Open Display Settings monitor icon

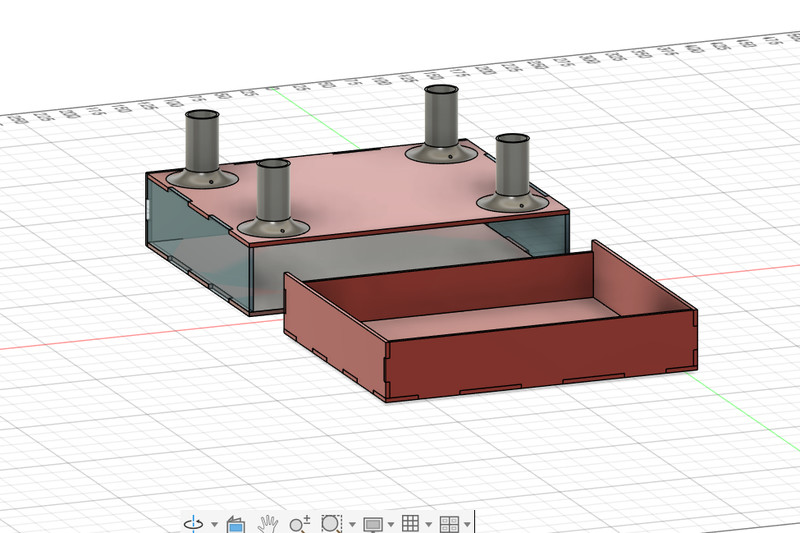coord(373,524)
